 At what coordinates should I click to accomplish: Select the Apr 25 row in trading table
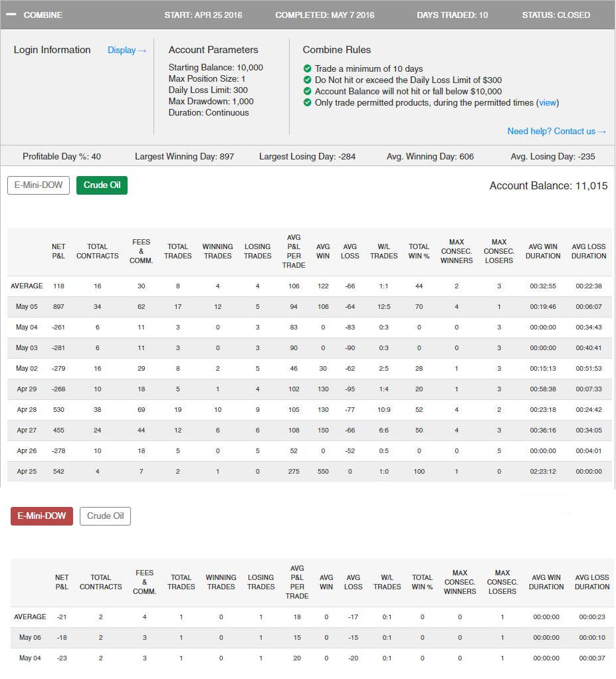(x=27, y=472)
